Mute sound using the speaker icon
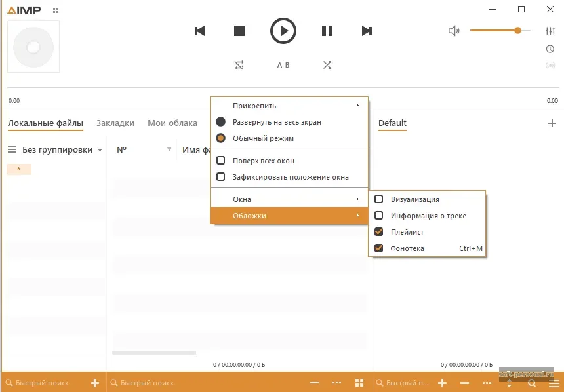Screen dimensions: 564x392 point(454,31)
